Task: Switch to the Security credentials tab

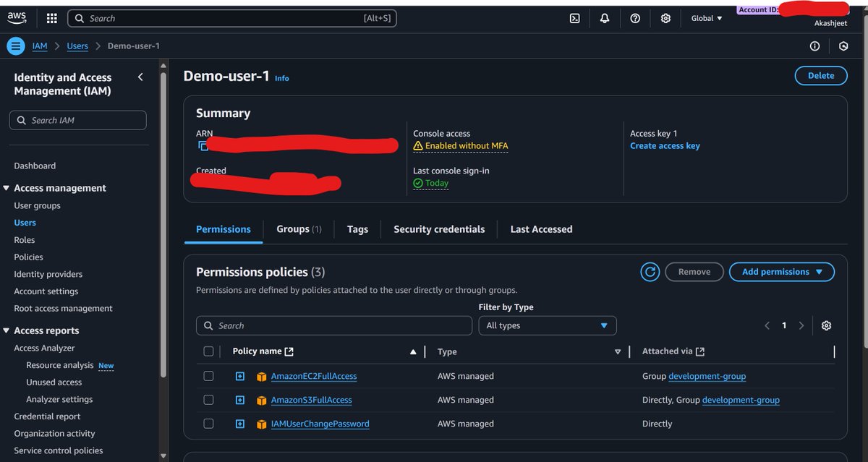Action: pos(439,229)
